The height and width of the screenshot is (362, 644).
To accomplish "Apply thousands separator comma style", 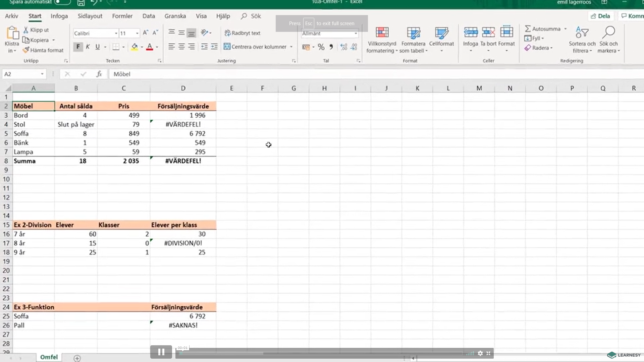I will [331, 47].
